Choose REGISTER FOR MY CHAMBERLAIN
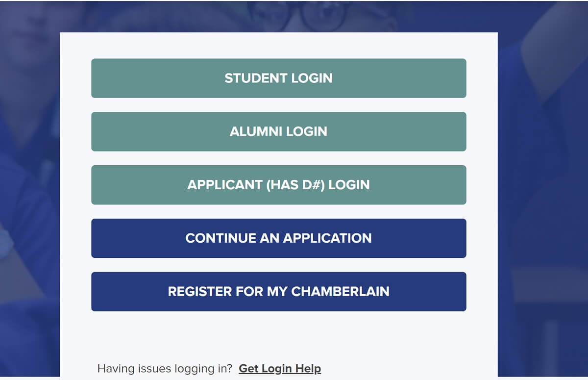Screen dimensions: 588x380 [x=278, y=292]
